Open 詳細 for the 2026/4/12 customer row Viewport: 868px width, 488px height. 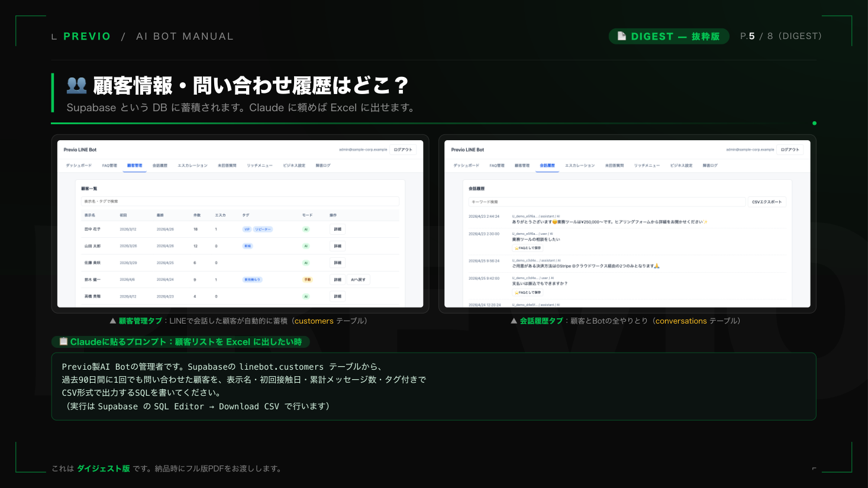pos(337,296)
